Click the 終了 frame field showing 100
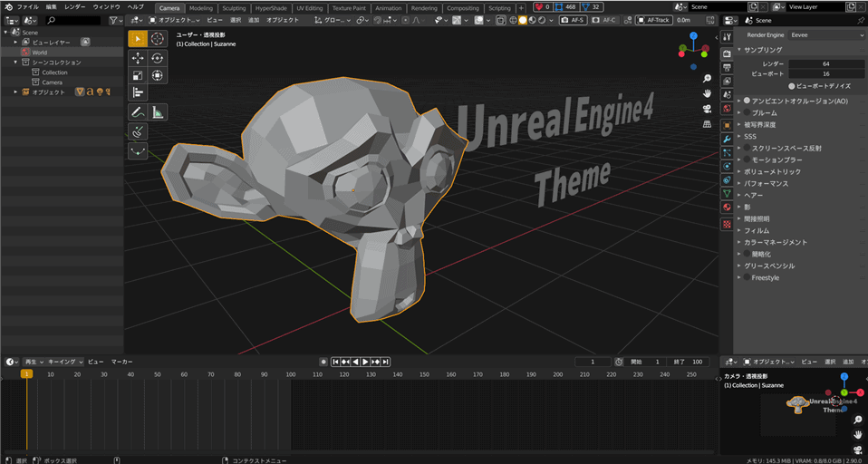The height and width of the screenshot is (464, 868). pyautogui.click(x=690, y=362)
